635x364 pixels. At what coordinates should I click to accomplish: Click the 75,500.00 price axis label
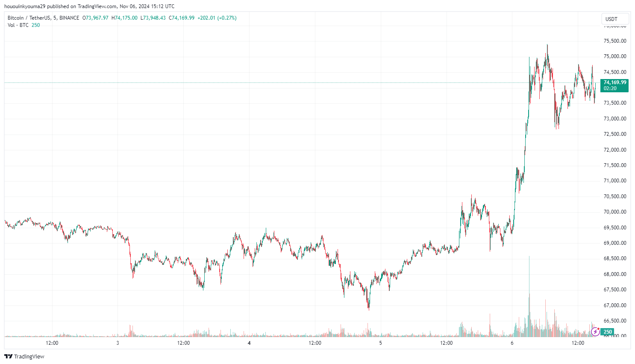[615, 41]
